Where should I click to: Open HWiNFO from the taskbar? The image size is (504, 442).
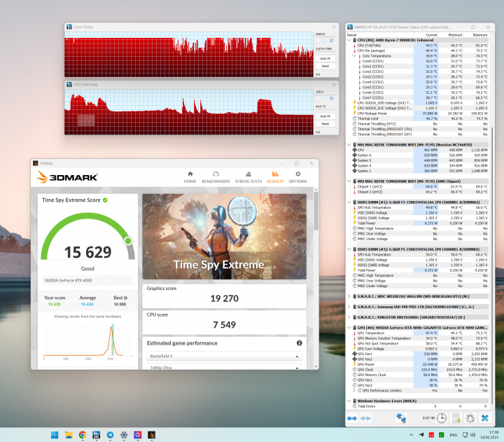pyautogui.click(x=96, y=435)
